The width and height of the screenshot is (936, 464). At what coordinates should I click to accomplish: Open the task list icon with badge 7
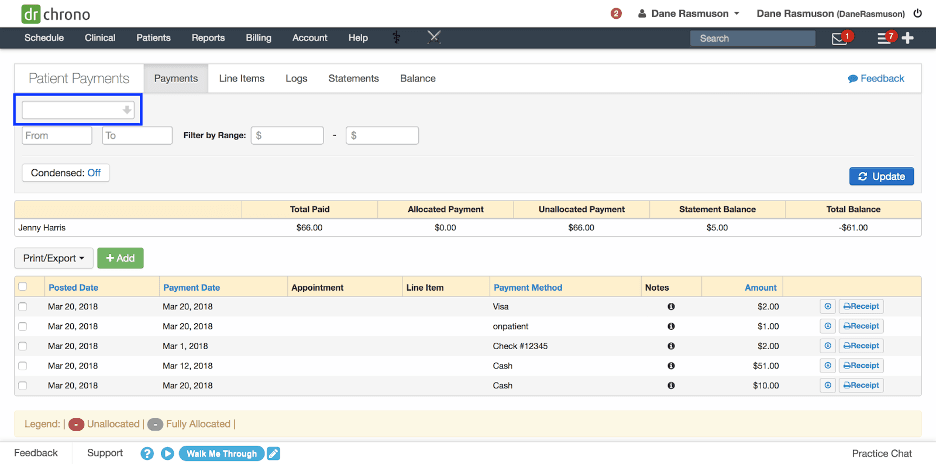click(x=884, y=39)
